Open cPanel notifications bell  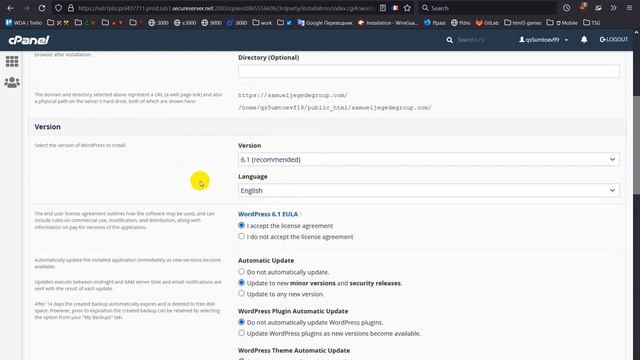tap(584, 40)
